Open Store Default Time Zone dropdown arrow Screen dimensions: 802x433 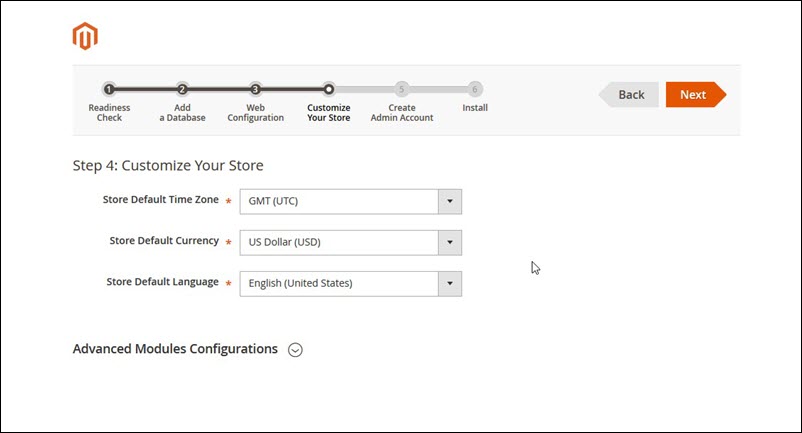pos(450,201)
